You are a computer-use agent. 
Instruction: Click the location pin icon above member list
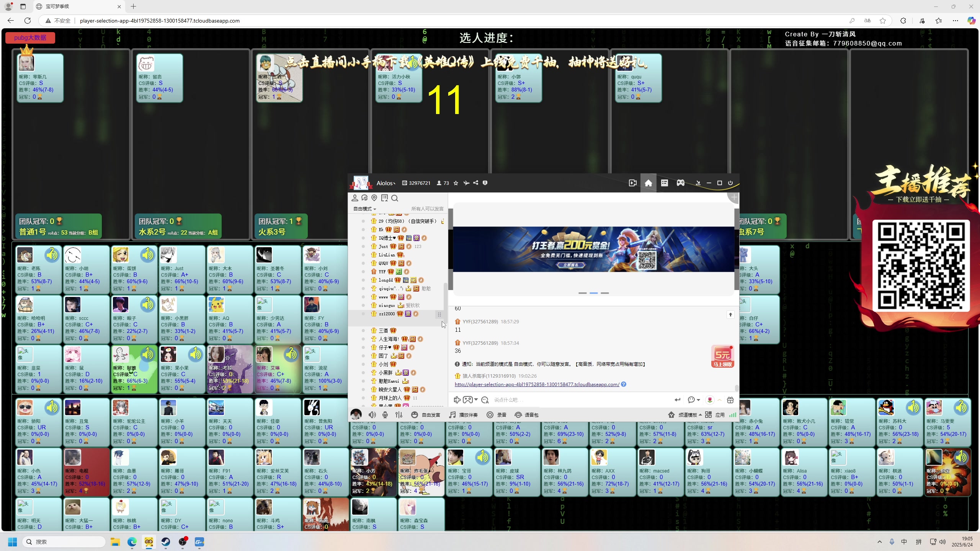coord(374,198)
